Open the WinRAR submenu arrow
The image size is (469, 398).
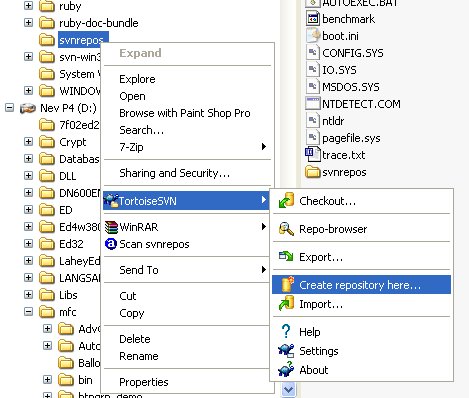tap(264, 227)
